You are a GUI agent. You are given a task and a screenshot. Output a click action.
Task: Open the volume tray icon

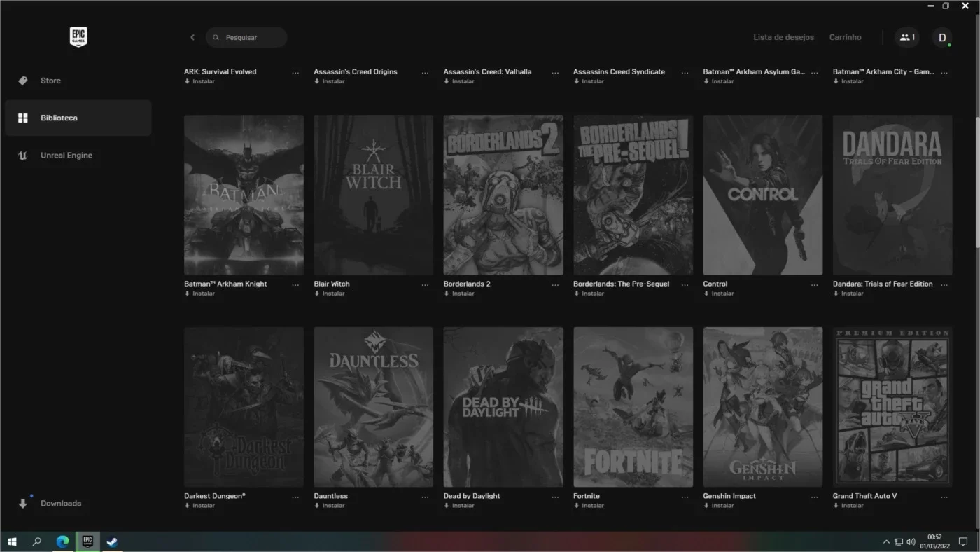(911, 541)
